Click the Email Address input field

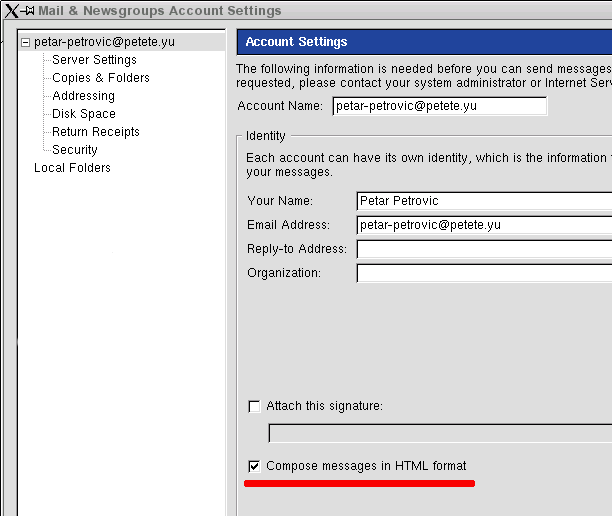click(x=484, y=225)
